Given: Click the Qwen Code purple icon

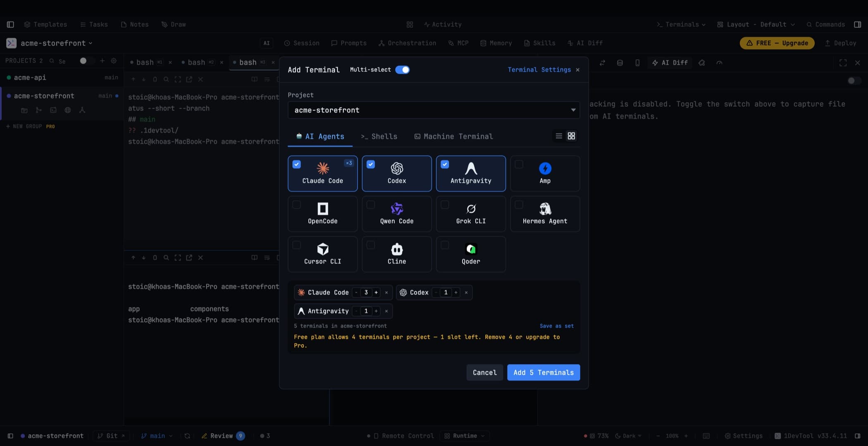Looking at the screenshot, I should pos(397,209).
